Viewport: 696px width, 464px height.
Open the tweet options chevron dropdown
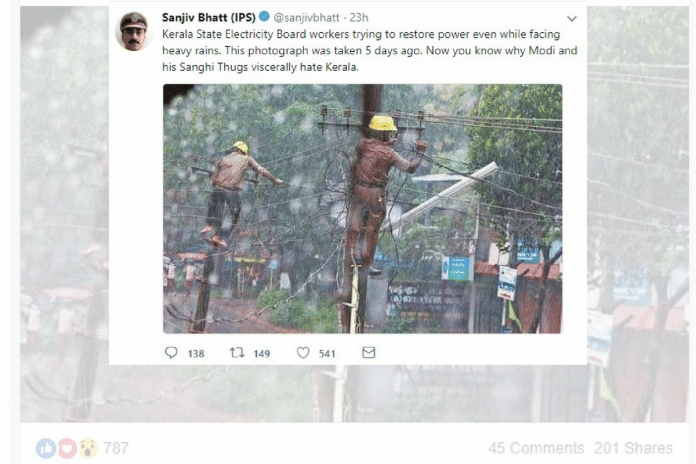571,18
